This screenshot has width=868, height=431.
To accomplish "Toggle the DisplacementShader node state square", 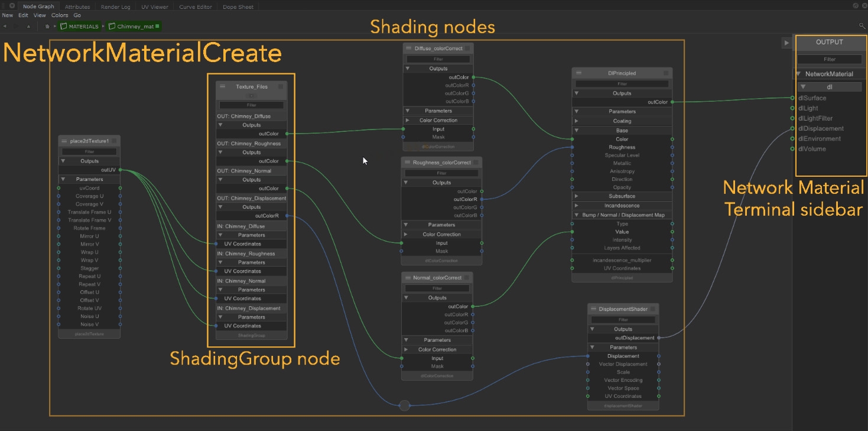I will tap(652, 309).
